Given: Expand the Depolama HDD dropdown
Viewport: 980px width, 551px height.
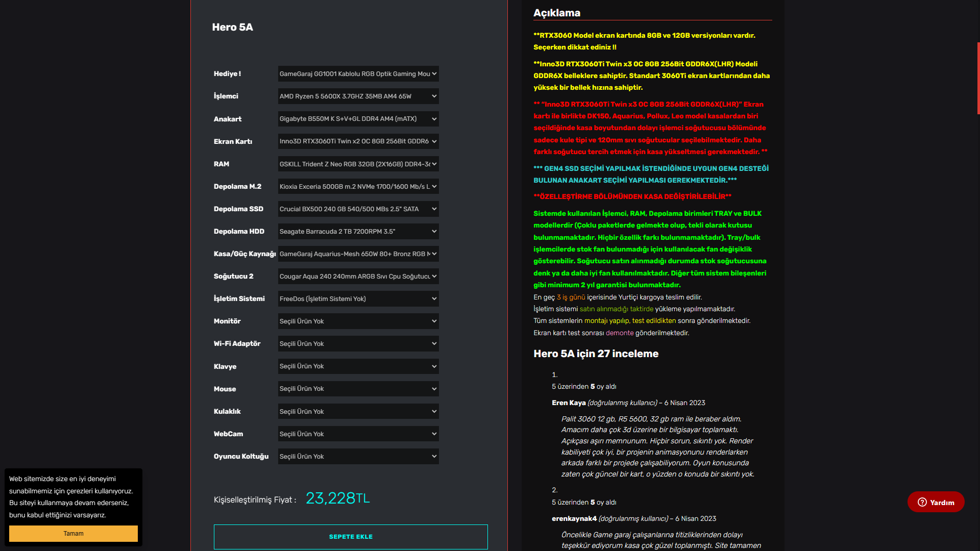Looking at the screenshot, I should 358,231.
